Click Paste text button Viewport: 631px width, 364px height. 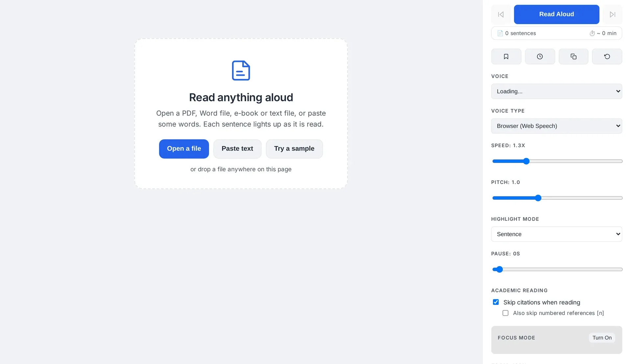tap(237, 149)
